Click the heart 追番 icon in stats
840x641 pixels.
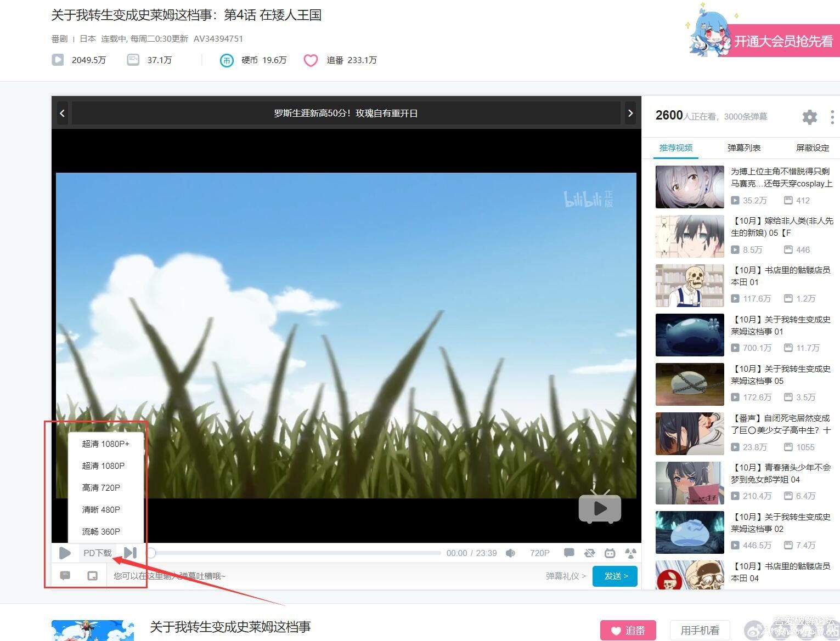(x=311, y=60)
